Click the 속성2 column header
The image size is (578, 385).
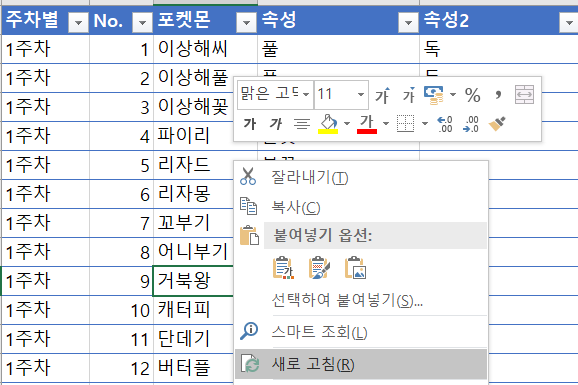pos(499,20)
